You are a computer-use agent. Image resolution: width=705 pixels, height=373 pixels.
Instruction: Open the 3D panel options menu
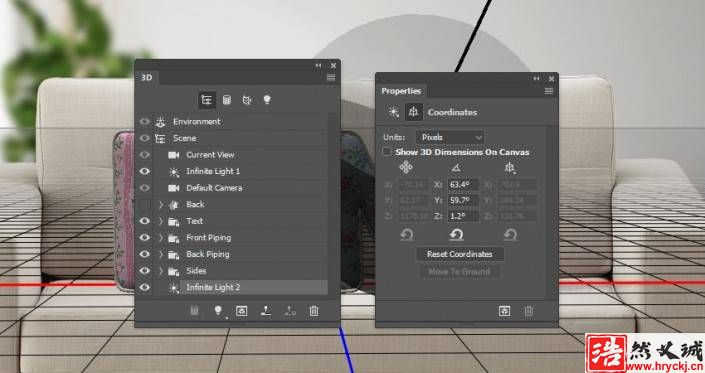click(331, 77)
